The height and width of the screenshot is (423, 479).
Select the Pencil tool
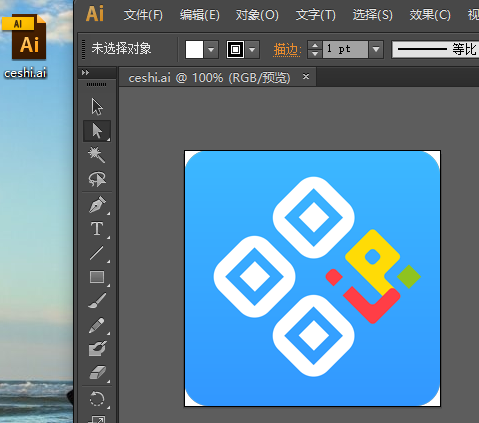click(x=97, y=325)
